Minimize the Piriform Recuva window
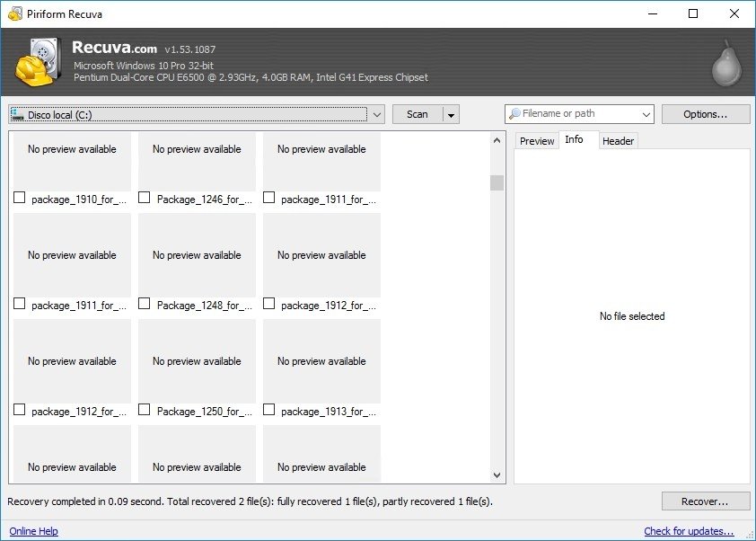Image resolution: width=756 pixels, height=541 pixels. pos(653,13)
